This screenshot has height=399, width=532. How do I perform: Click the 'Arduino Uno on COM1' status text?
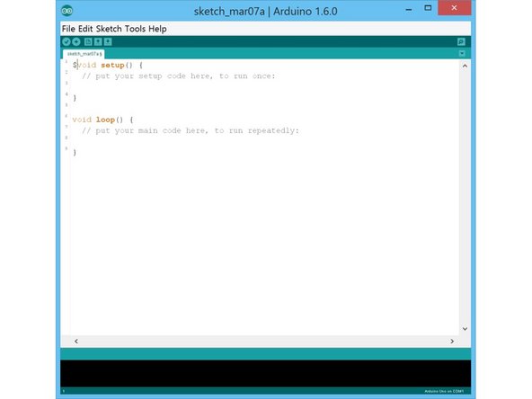coord(444,391)
